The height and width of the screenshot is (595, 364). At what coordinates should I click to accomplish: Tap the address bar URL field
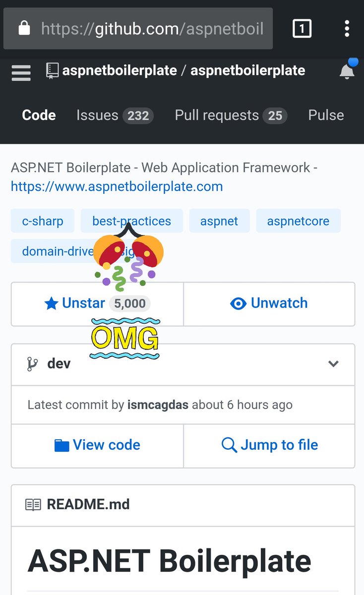pos(138,29)
